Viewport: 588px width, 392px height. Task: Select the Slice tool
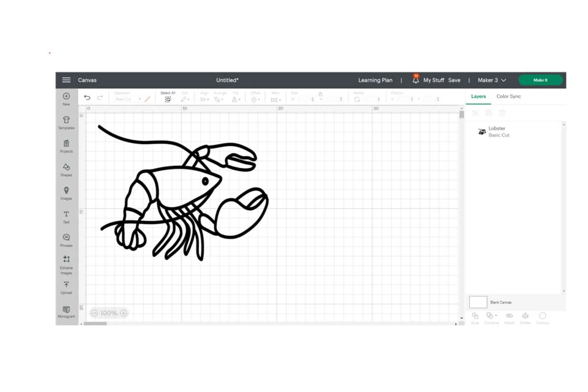475,317
